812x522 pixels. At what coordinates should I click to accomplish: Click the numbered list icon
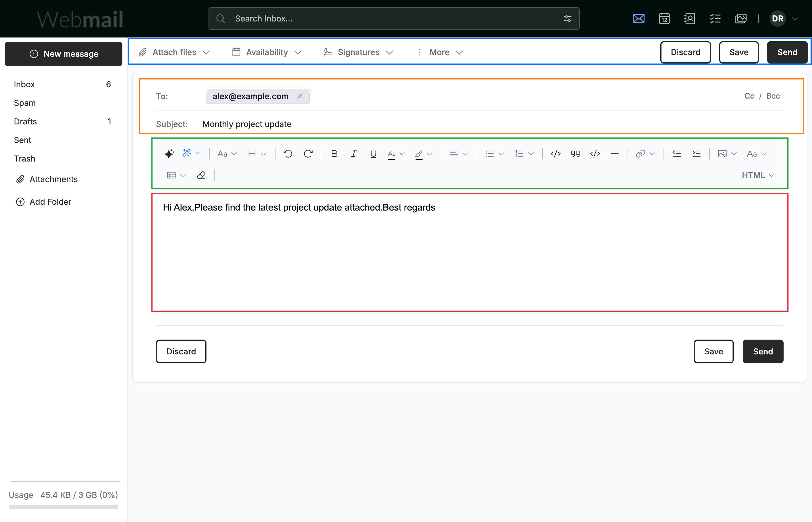tap(519, 154)
